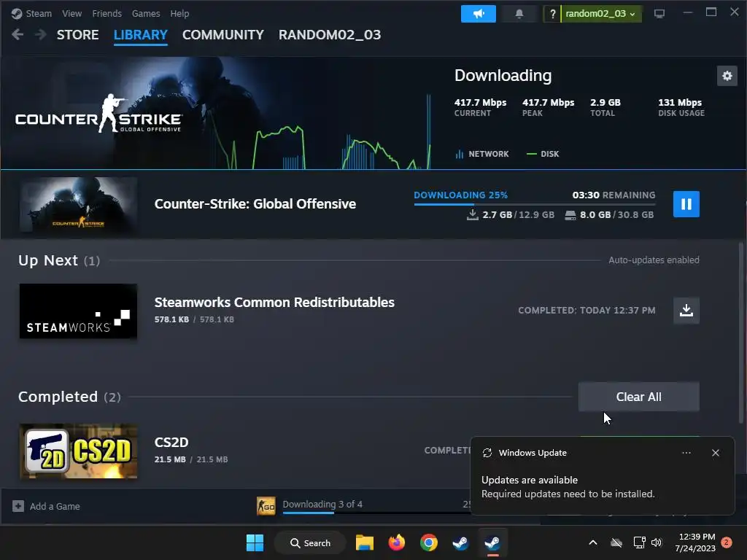
Task: Show hidden system tray icons
Action: pos(592,542)
